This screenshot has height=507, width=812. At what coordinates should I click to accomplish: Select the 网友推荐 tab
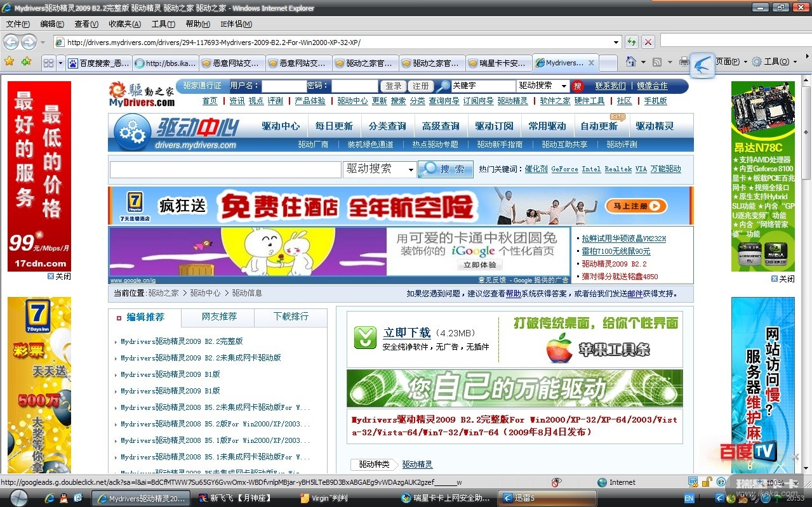tap(219, 317)
